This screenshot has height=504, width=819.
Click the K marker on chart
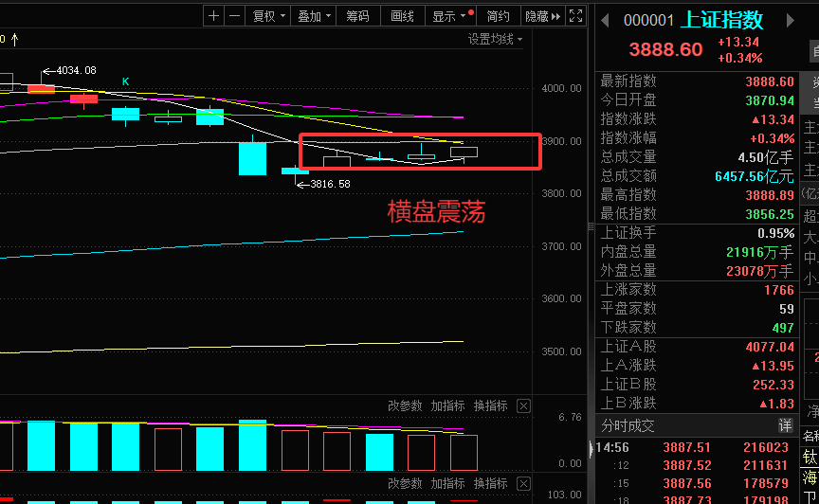click(x=125, y=81)
